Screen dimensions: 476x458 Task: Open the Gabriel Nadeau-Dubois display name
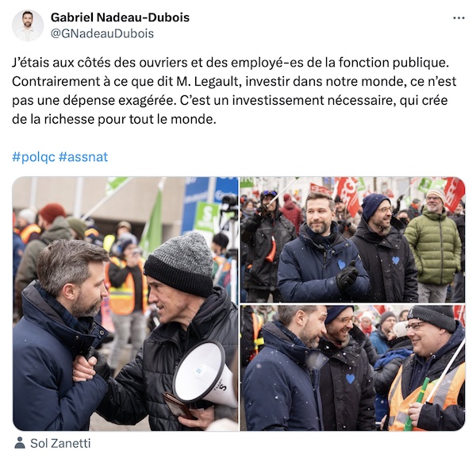click(120, 17)
